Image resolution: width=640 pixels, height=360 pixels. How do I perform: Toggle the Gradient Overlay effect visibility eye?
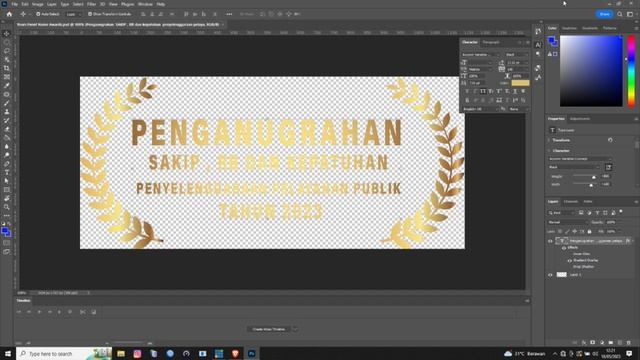click(569, 260)
